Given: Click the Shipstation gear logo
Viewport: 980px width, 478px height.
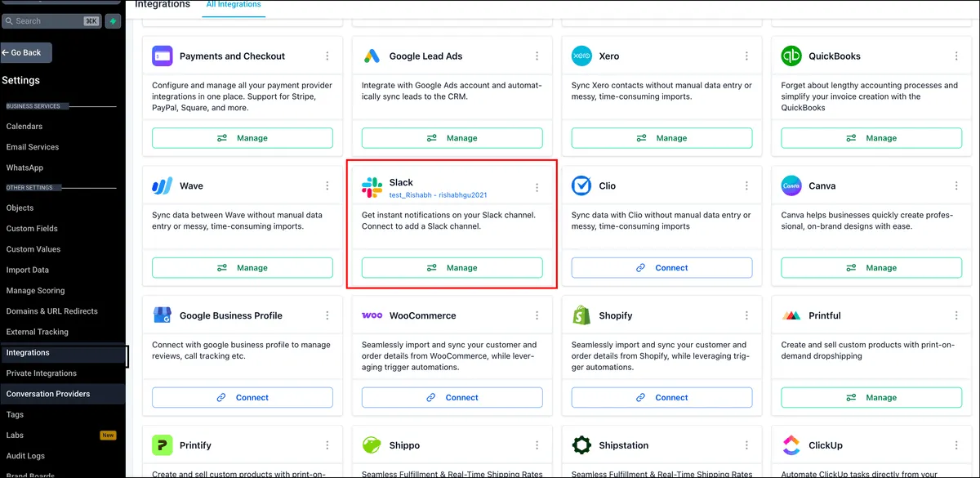Looking at the screenshot, I should coord(581,445).
